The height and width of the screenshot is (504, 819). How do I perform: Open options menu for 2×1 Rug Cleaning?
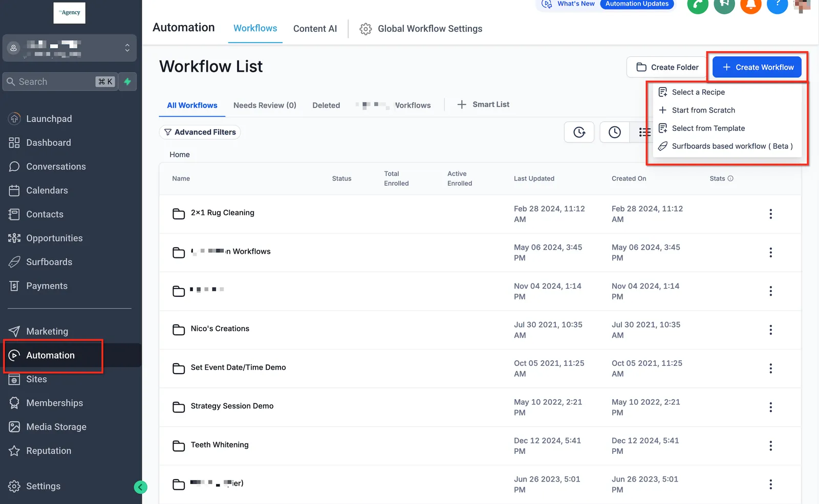pyautogui.click(x=770, y=214)
